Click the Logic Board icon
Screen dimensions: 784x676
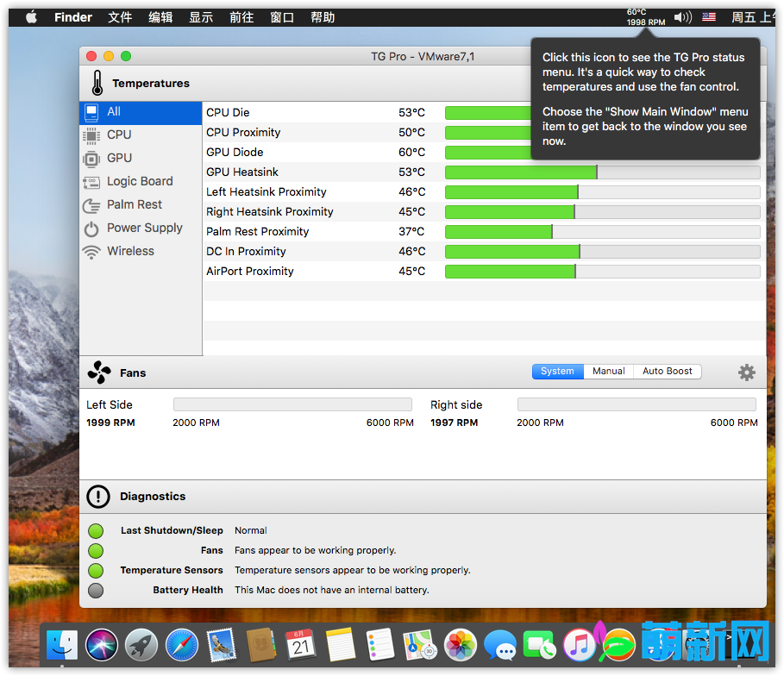point(91,182)
